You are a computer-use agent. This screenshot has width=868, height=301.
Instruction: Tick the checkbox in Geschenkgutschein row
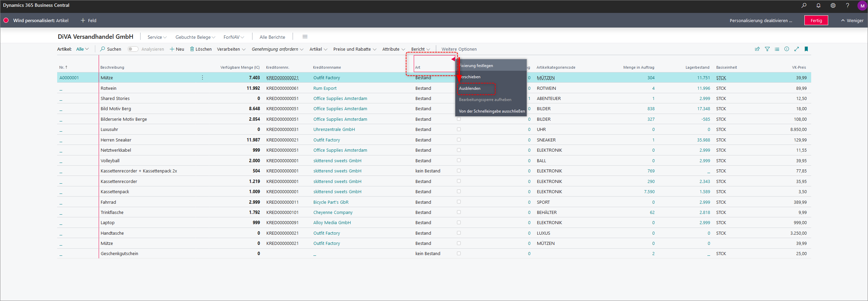(x=459, y=253)
